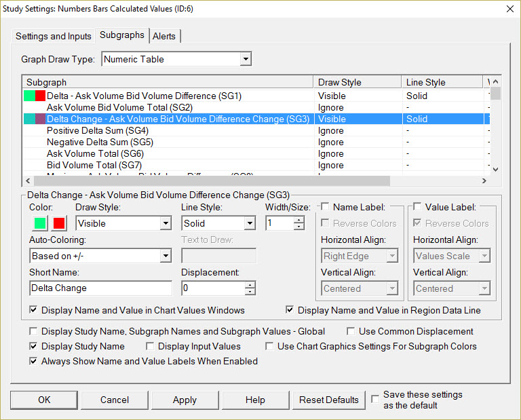Select Bid Volume Total (SG7) row

[x=256, y=165]
